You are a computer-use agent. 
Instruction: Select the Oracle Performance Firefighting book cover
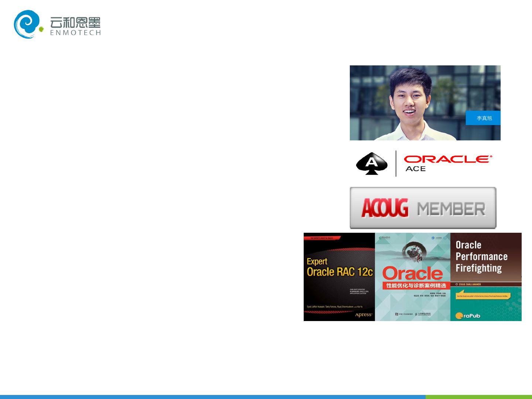[486, 277]
